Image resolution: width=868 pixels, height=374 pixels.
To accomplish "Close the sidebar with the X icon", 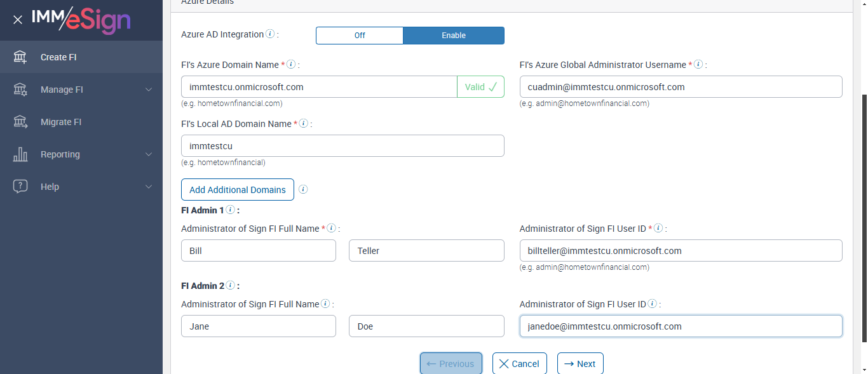I will point(18,20).
